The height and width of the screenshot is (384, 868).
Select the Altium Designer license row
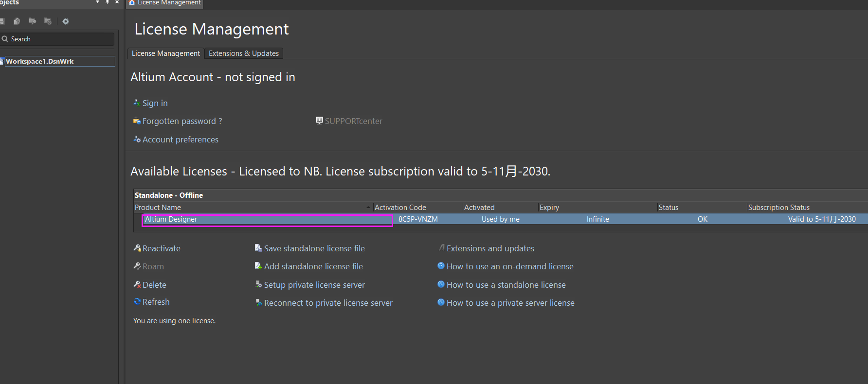267,219
